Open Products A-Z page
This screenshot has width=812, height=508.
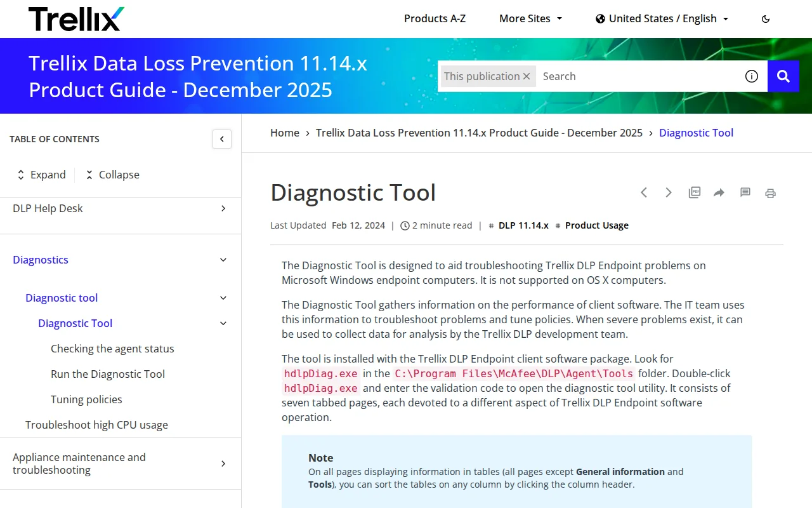click(x=435, y=18)
